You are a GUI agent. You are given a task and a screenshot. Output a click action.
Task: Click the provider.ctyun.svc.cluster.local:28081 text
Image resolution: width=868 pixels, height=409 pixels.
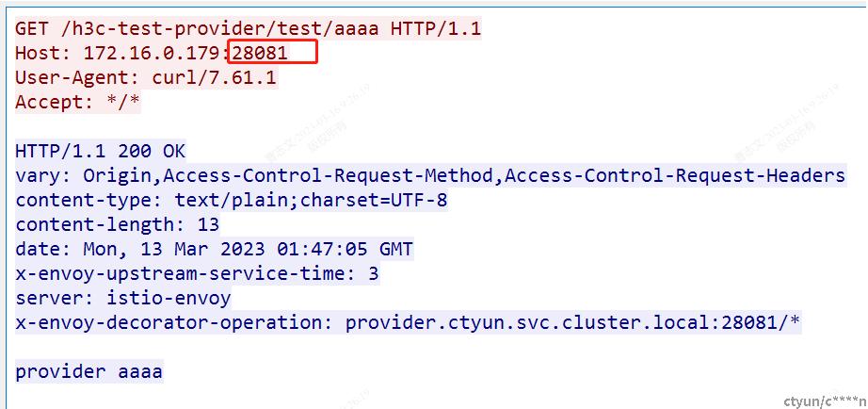tap(555, 322)
